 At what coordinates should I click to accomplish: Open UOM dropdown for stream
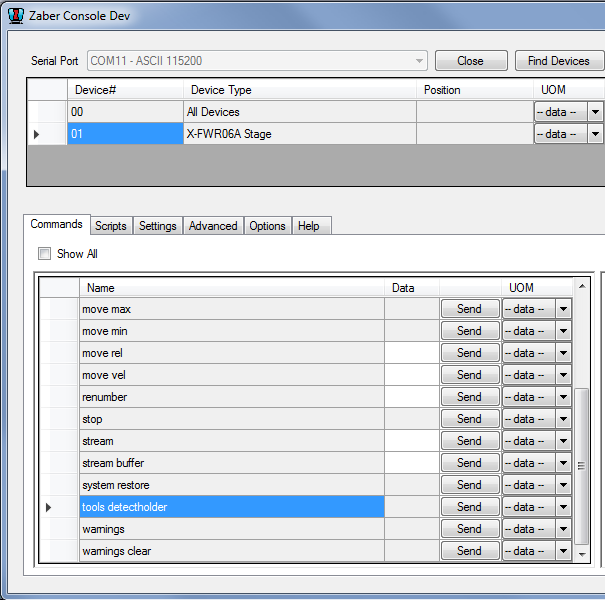[563, 441]
